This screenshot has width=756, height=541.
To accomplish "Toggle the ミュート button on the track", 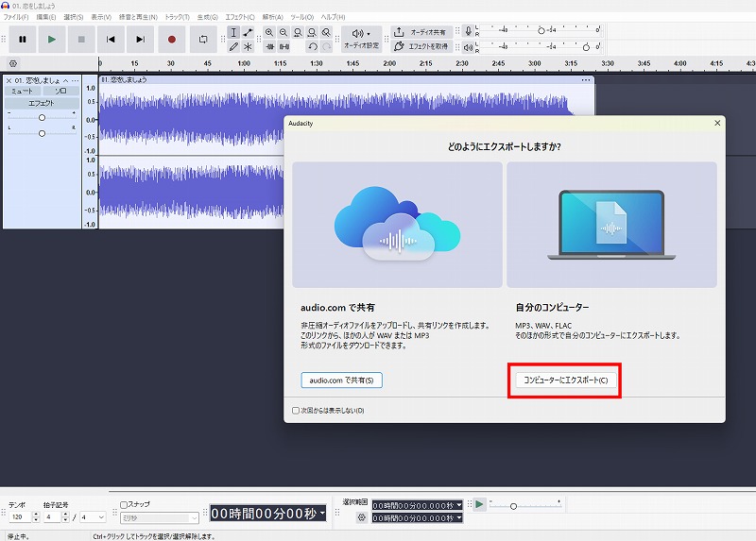I will (x=22, y=91).
